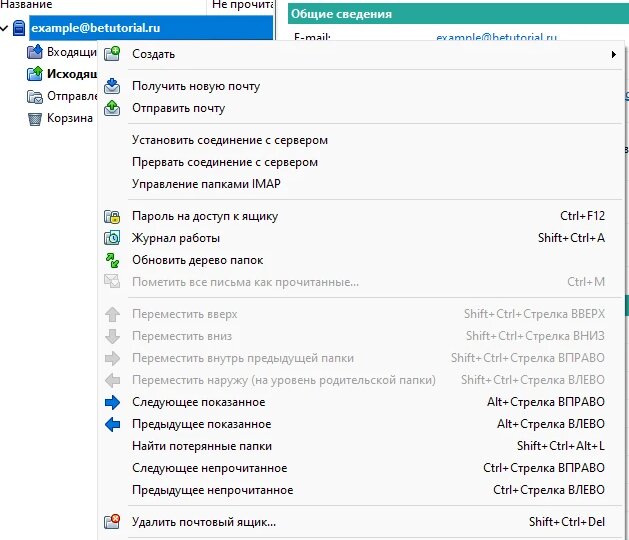Viewport: 629px width, 540px height.
Task: Click the Alt+Стрелка ВПРАВО shortcut text
Action: click(x=546, y=402)
